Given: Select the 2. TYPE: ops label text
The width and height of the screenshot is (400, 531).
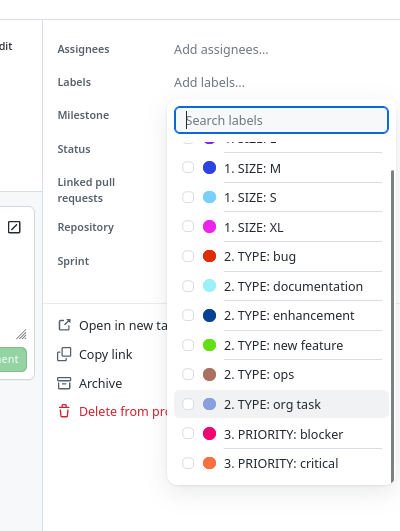Looking at the screenshot, I should tap(259, 375).
